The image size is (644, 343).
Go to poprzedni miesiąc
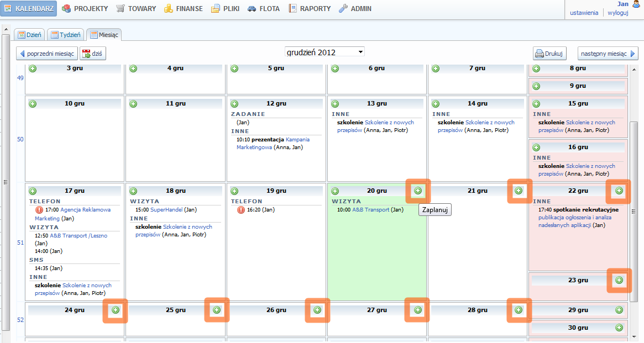tap(47, 54)
